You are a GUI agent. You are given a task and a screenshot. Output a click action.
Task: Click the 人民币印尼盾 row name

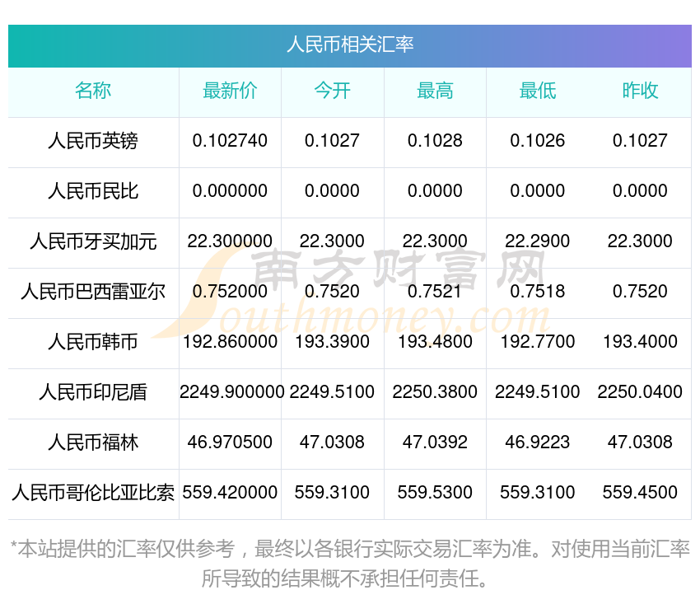93,392
